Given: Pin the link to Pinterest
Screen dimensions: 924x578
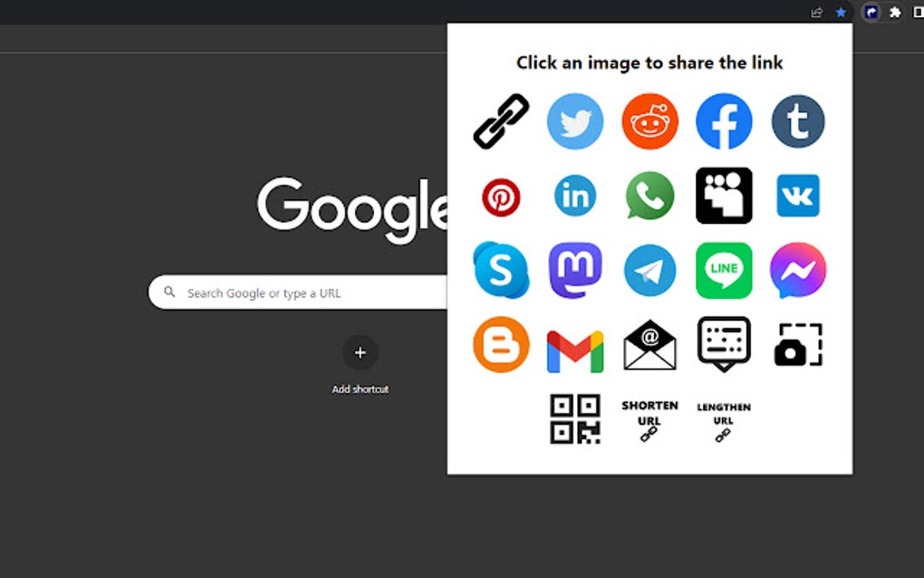Looking at the screenshot, I should coord(500,196).
